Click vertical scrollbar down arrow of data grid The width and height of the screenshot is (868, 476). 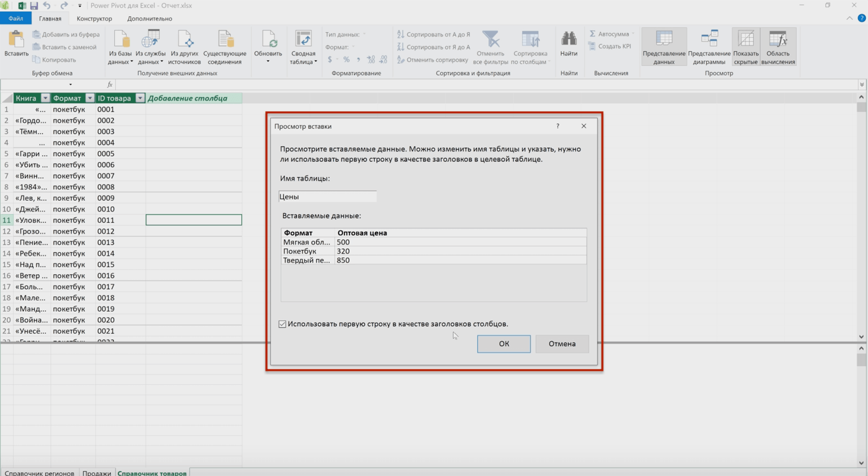tap(861, 337)
